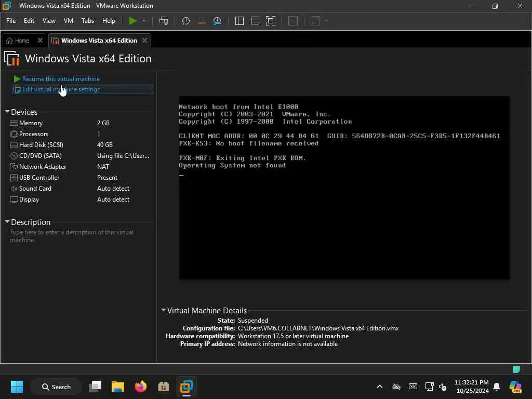
Task: Close the Windows Vista x64 Edition tab
Action: tap(144, 41)
